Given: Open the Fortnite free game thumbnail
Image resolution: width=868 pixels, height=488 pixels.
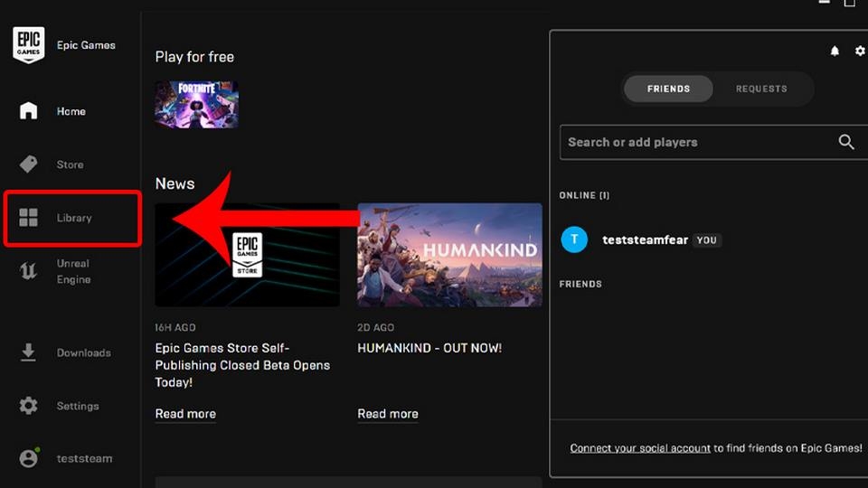Looking at the screenshot, I should [x=196, y=105].
